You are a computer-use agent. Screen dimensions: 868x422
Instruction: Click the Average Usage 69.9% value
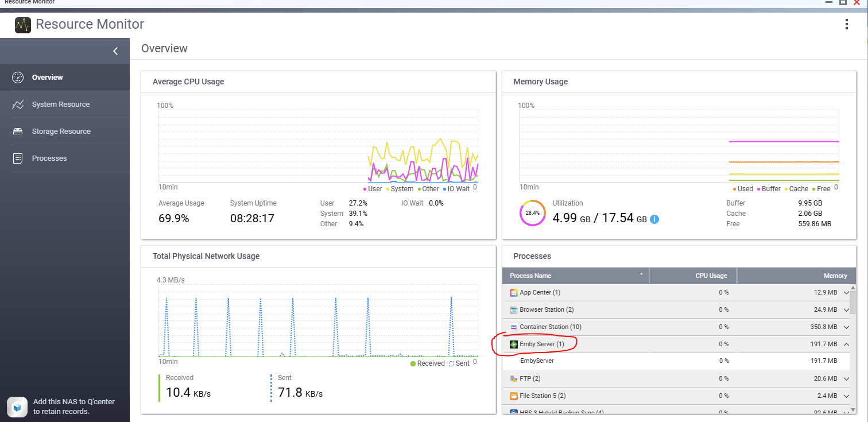pos(174,219)
